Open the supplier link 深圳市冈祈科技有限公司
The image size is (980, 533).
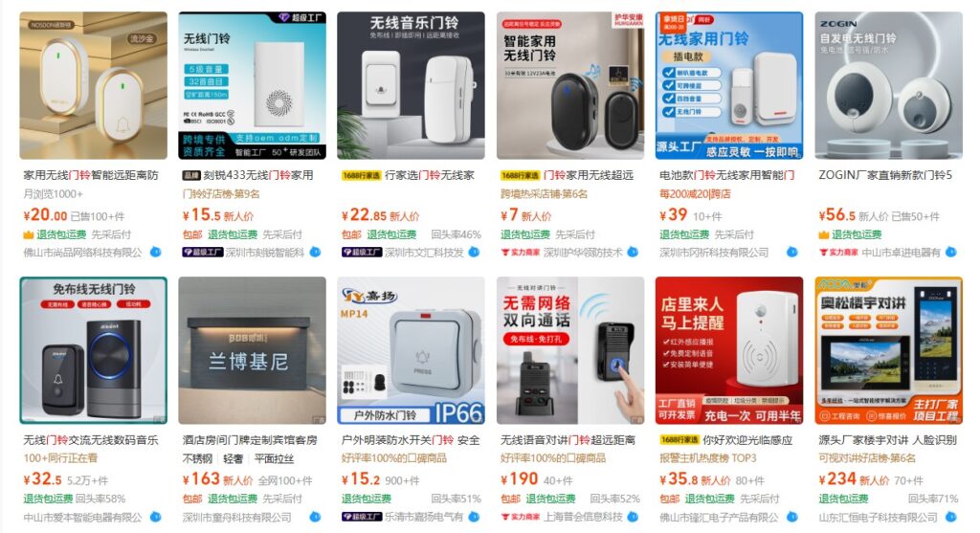coord(714,253)
